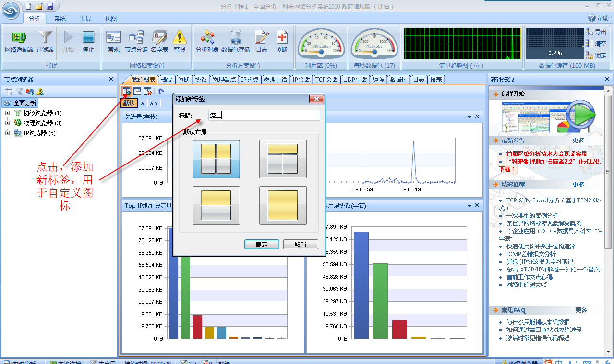
Task: Click the 确定 button in dialog
Action: [x=262, y=244]
